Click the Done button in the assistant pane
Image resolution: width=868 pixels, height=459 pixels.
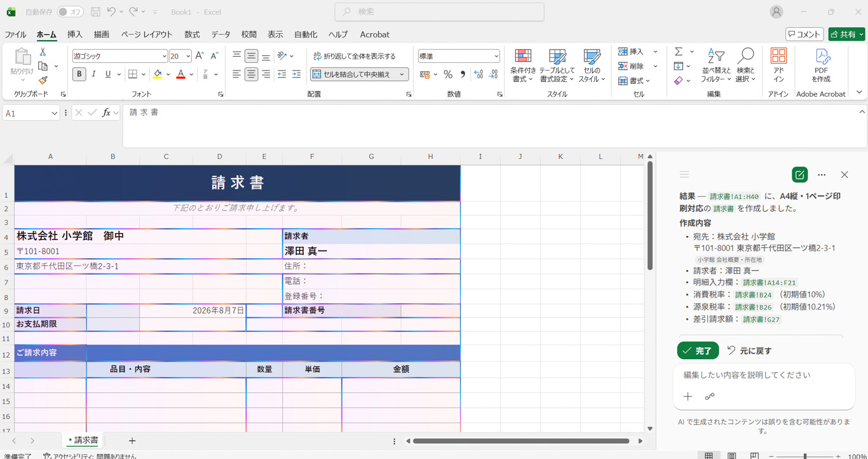[x=698, y=350]
